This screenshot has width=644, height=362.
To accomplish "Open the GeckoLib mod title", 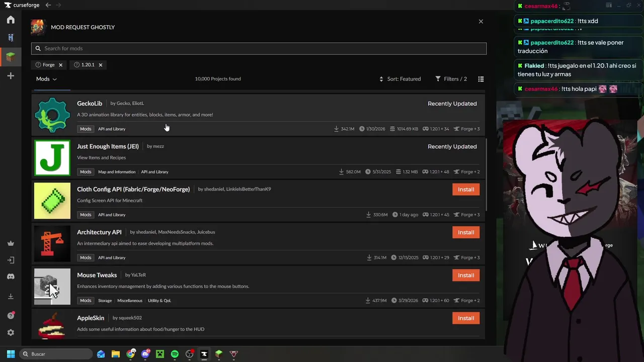I will 90,104.
